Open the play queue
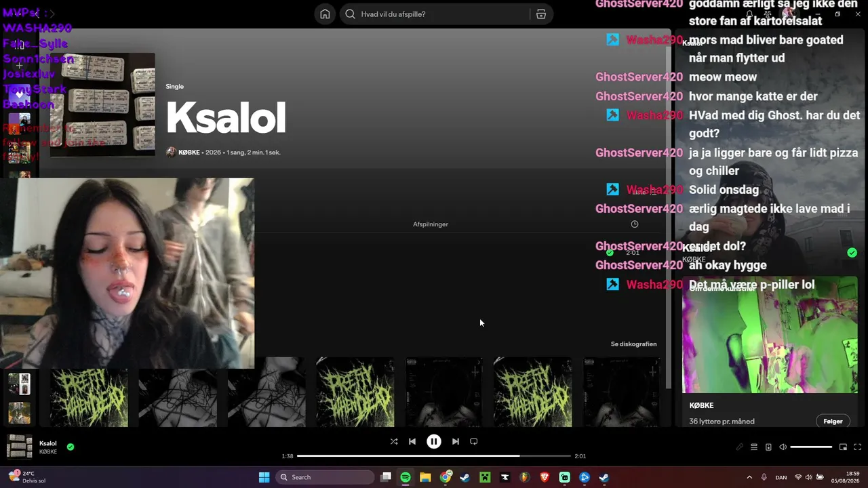The width and height of the screenshot is (868, 488). coord(754,447)
